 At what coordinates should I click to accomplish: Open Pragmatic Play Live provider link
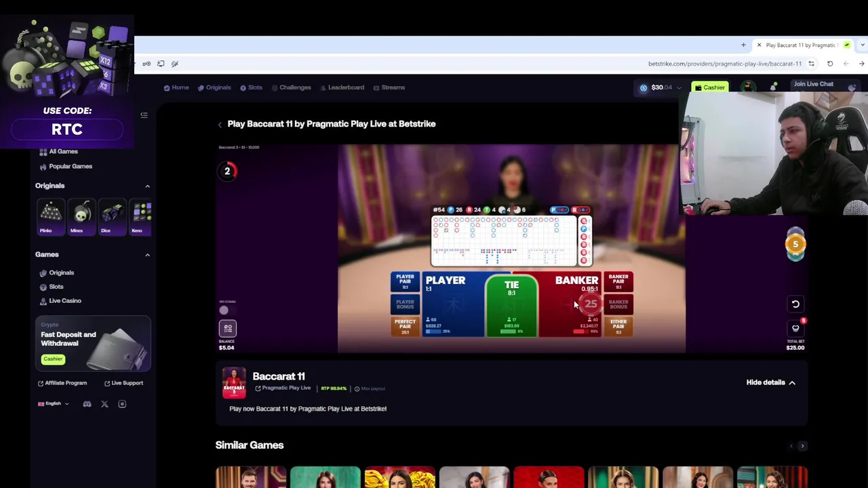coord(283,388)
